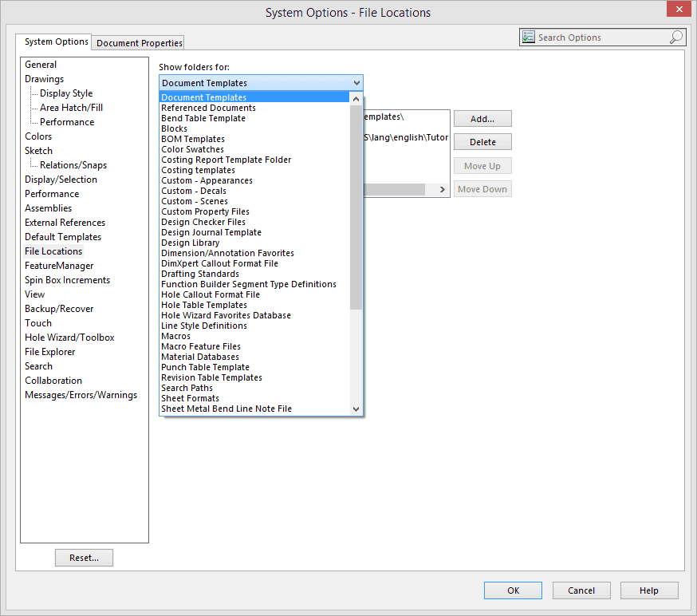
Task: Switch to Document Properties tab
Action: [x=140, y=43]
